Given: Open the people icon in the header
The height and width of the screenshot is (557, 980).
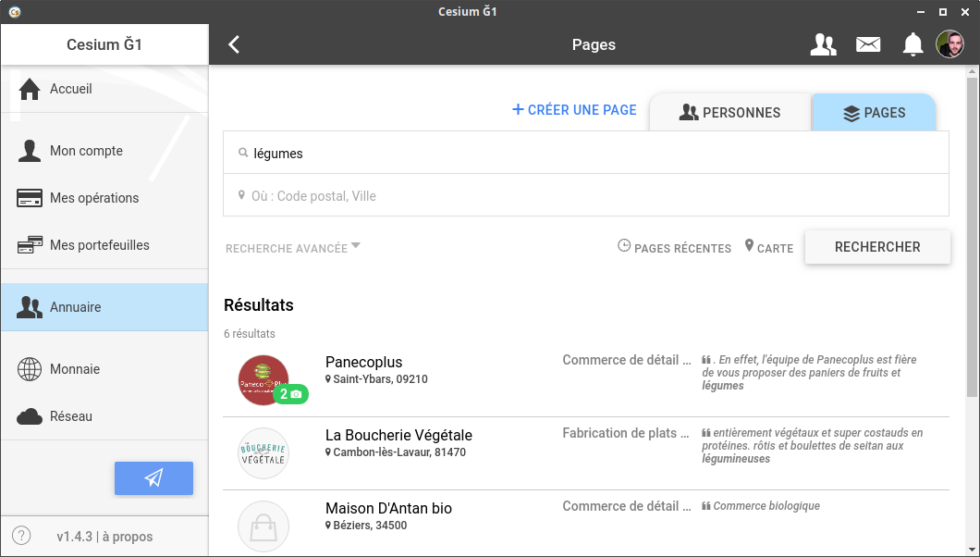Looking at the screenshot, I should 823,44.
